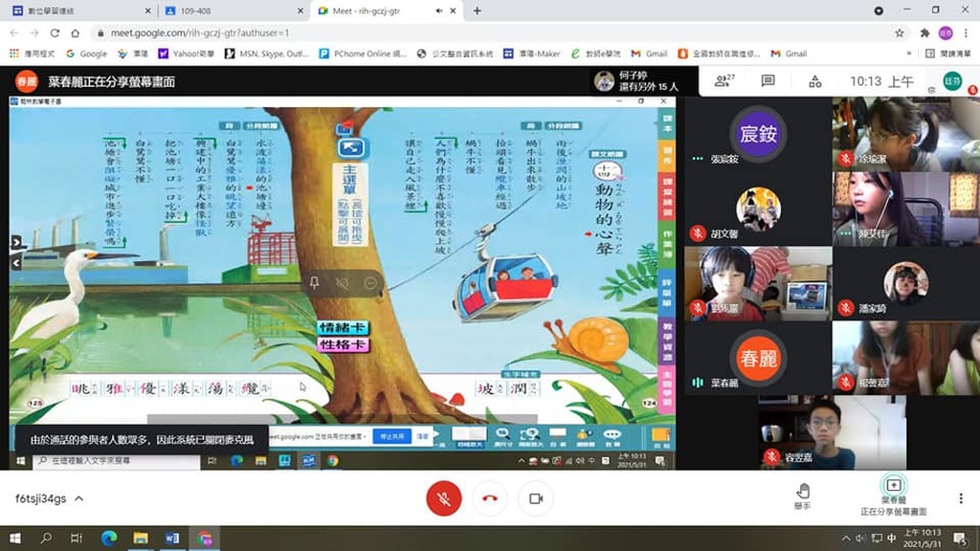Open the 應用程式 apps bookmark
The width and height of the screenshot is (980, 551).
(32, 54)
